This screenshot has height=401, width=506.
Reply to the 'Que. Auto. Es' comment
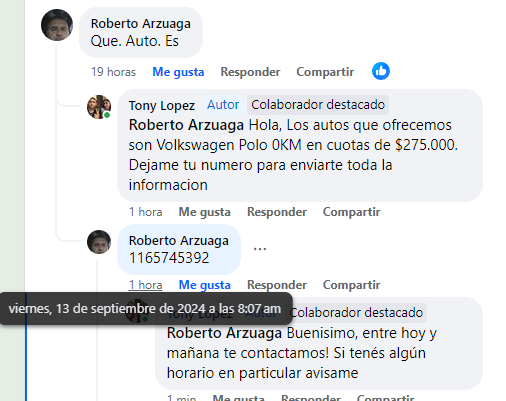(250, 72)
